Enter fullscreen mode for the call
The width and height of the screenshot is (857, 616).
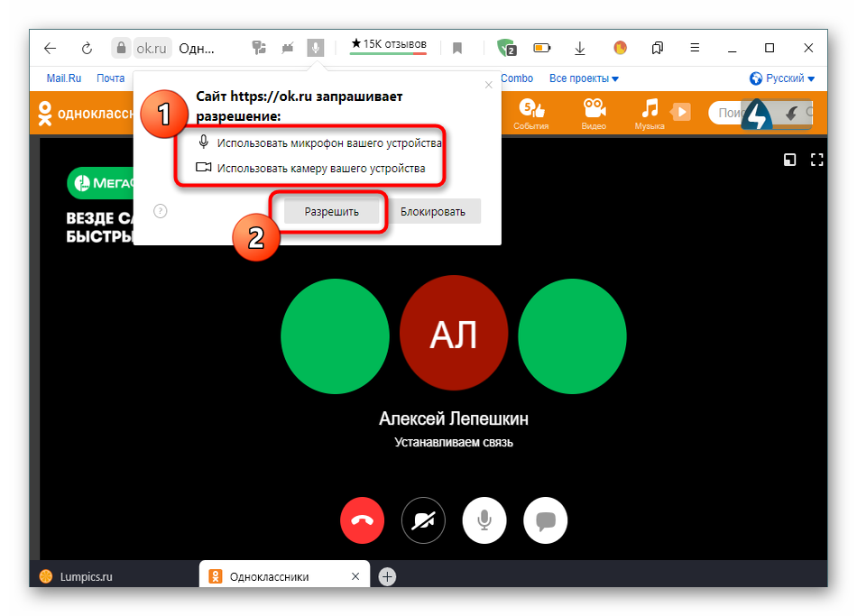tap(817, 161)
